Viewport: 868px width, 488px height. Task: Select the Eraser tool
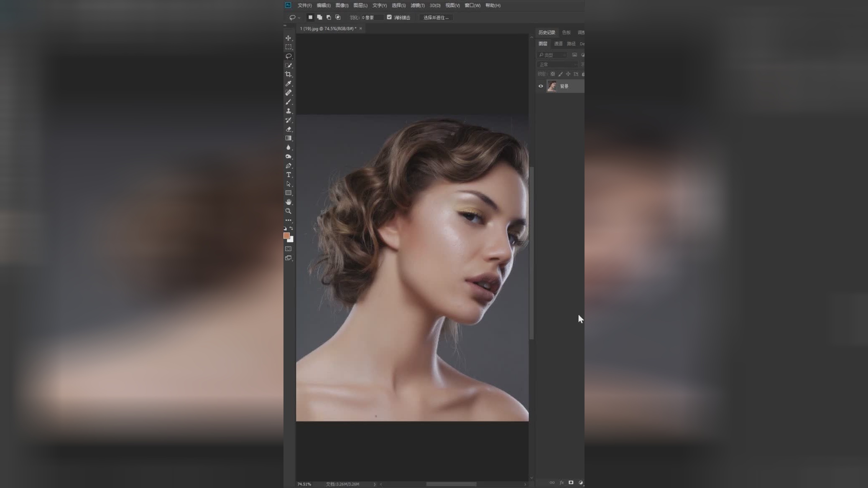(x=288, y=129)
